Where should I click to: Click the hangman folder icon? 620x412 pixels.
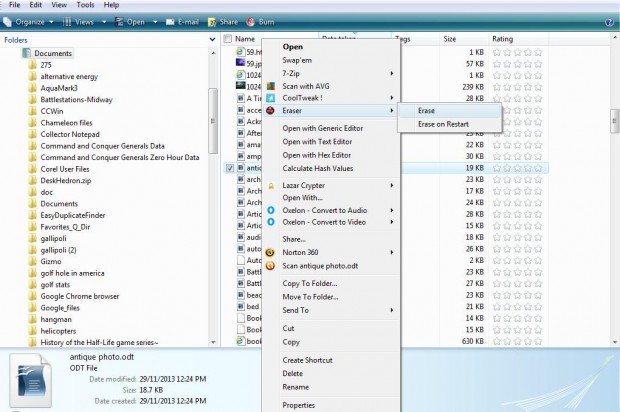pos(33,319)
